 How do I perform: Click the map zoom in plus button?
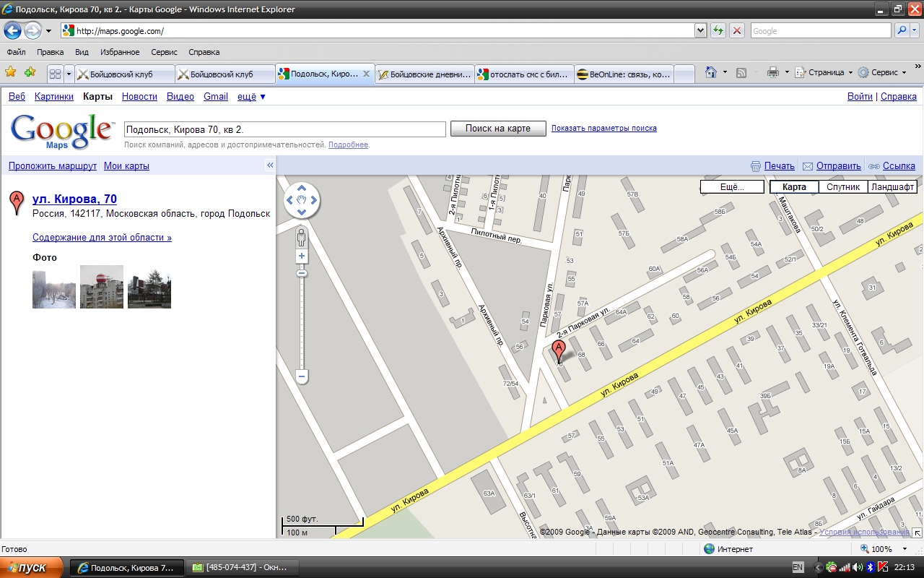pyautogui.click(x=302, y=256)
